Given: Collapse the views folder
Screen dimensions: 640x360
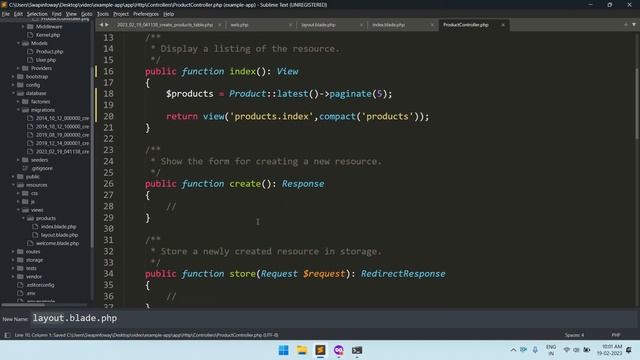Looking at the screenshot, I should coord(18,210).
